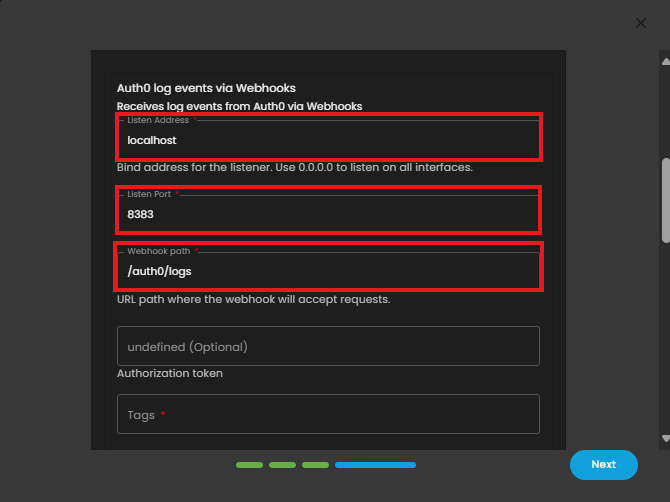Image resolution: width=670 pixels, height=502 pixels.
Task: Click the Webhook path field
Action: pyautogui.click(x=328, y=270)
